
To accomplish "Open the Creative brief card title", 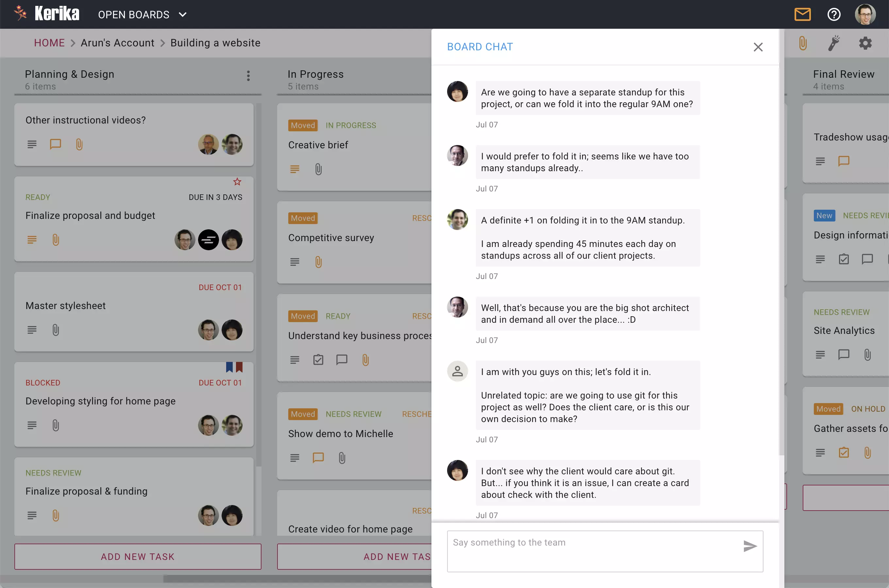I will tap(318, 145).
